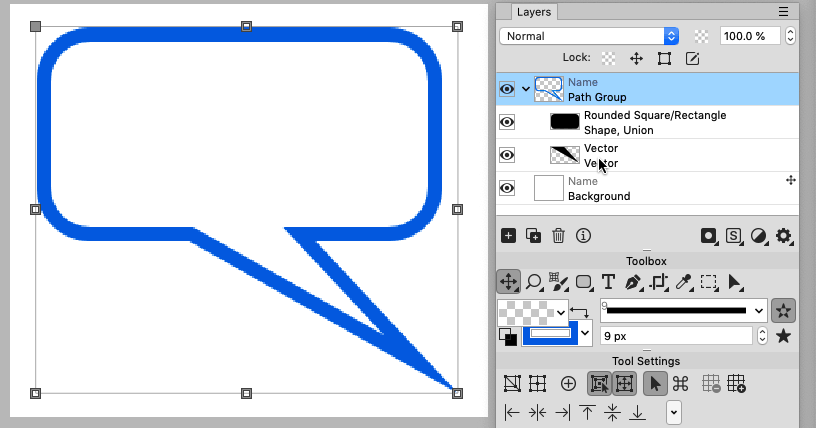
Task: Align vertical centers
Action: pyautogui.click(x=612, y=413)
